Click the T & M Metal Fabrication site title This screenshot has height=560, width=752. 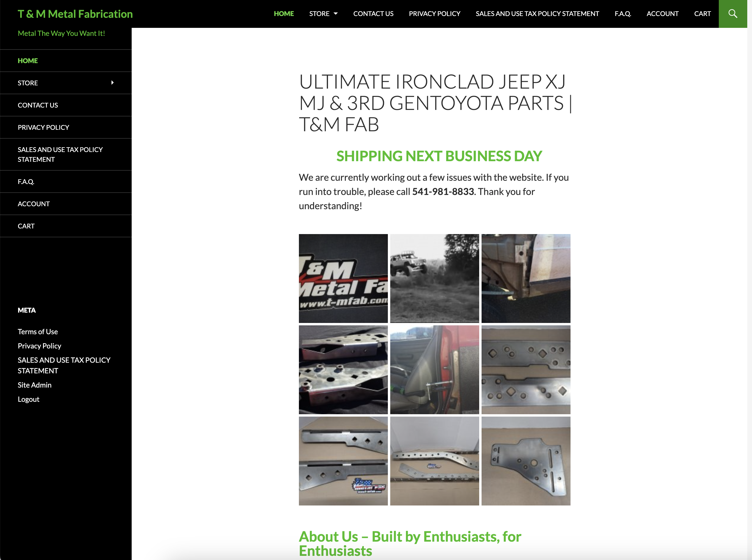75,14
